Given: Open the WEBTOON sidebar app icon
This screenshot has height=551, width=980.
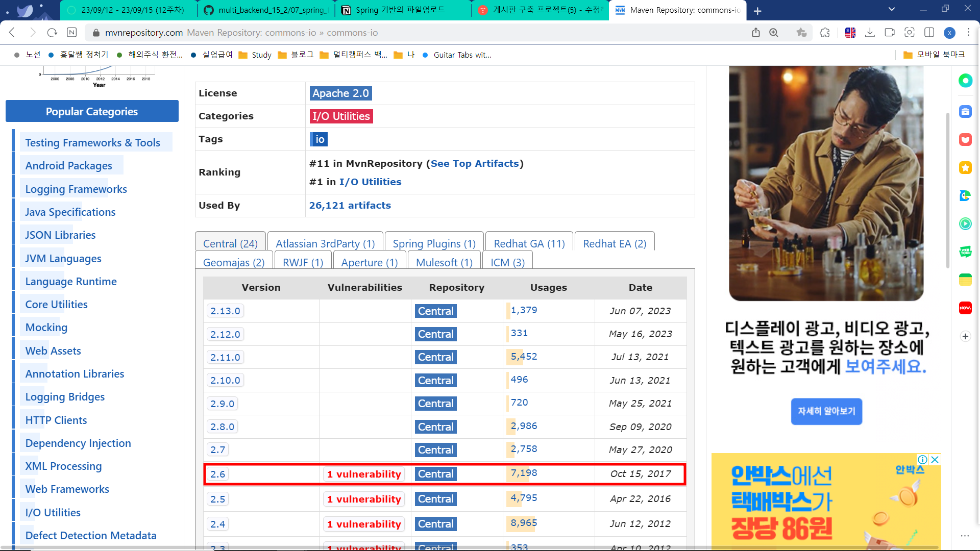Looking at the screenshot, I should coord(965,252).
